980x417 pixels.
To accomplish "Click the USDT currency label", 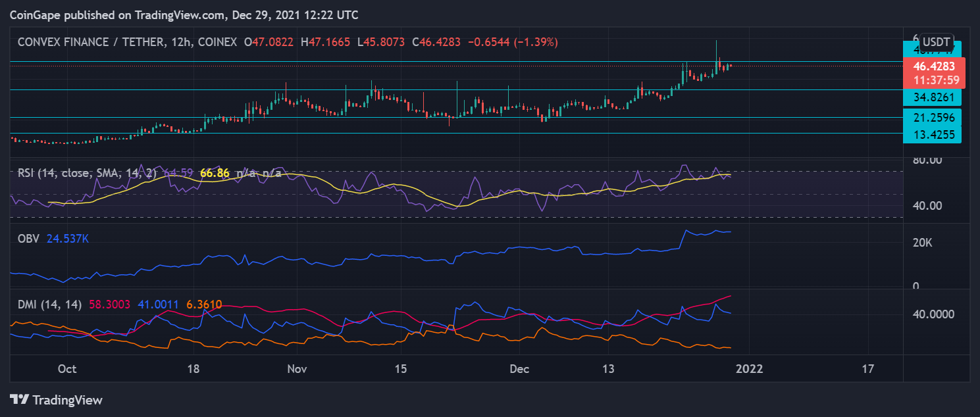I will 935,41.
